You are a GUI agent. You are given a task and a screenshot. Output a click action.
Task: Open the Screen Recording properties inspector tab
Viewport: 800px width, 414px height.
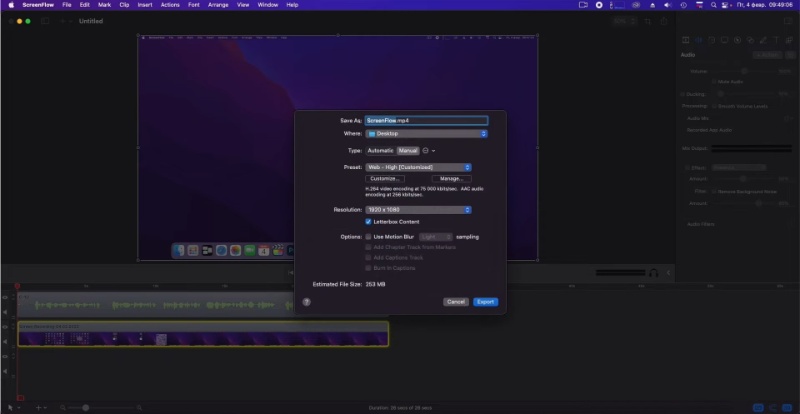pos(724,40)
